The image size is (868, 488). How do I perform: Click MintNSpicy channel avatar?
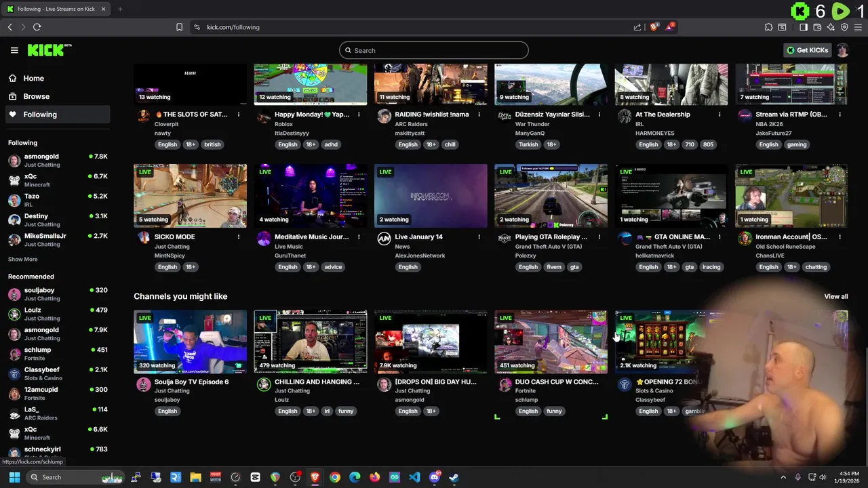144,238
